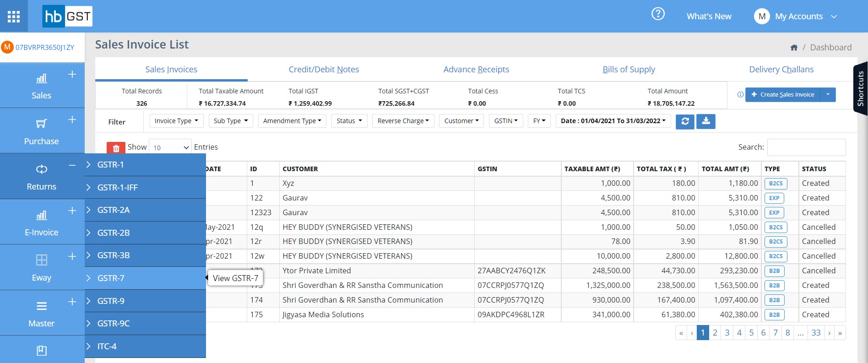Change the Show entries count select
The image size is (868, 363).
tap(170, 147)
